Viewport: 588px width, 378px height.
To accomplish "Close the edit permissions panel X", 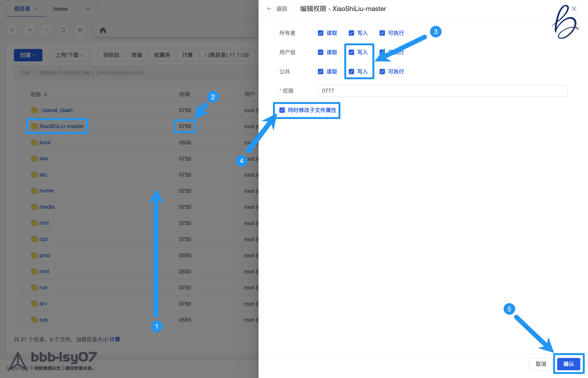I will click(574, 9).
